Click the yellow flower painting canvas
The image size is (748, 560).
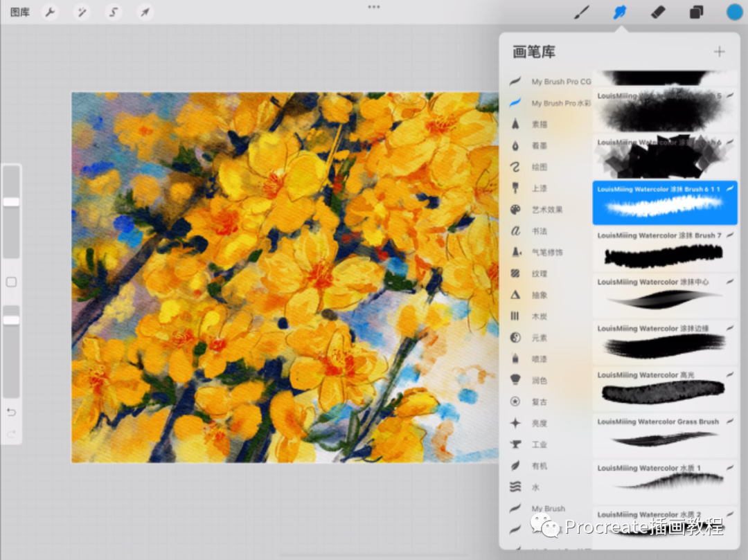[x=285, y=278]
